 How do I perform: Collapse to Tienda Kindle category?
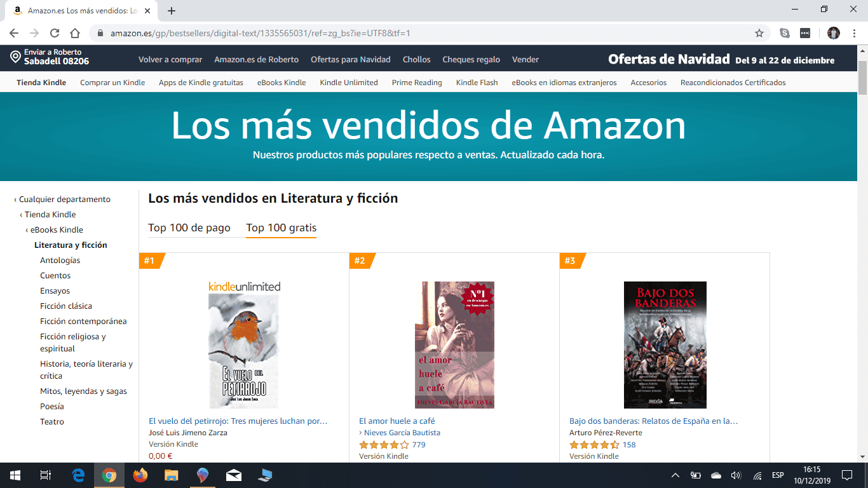point(50,215)
